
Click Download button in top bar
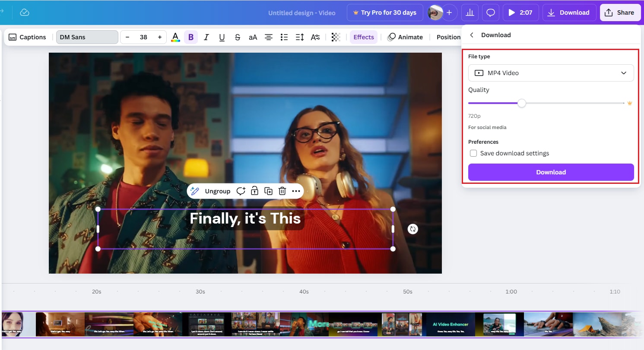pyautogui.click(x=569, y=13)
